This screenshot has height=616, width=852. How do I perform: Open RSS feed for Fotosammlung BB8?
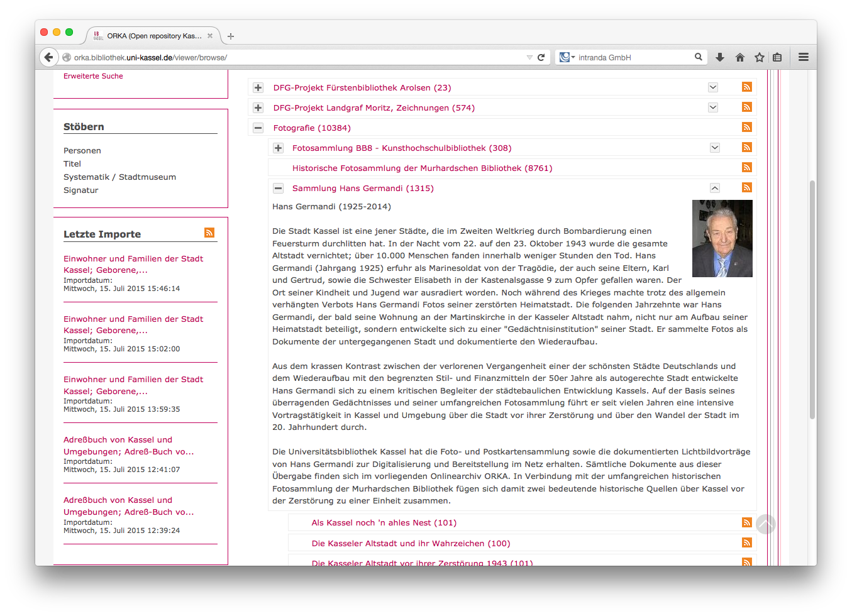point(747,148)
